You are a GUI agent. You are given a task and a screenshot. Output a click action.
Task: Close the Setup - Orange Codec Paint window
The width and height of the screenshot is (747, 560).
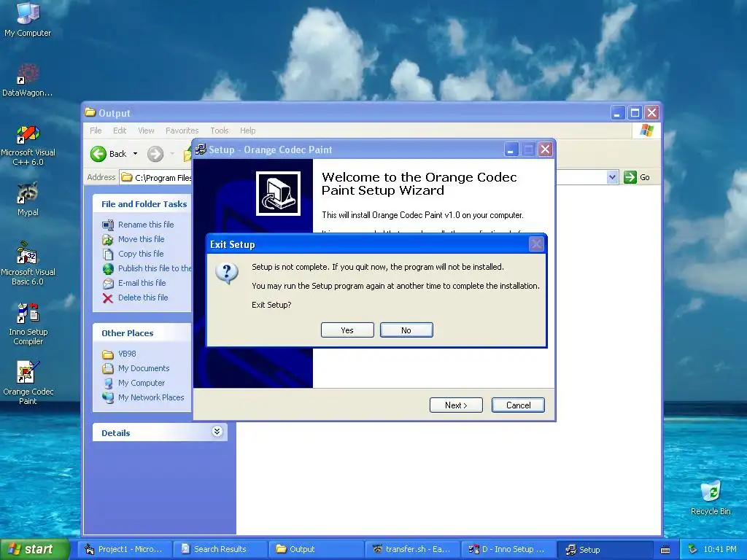tap(545, 149)
